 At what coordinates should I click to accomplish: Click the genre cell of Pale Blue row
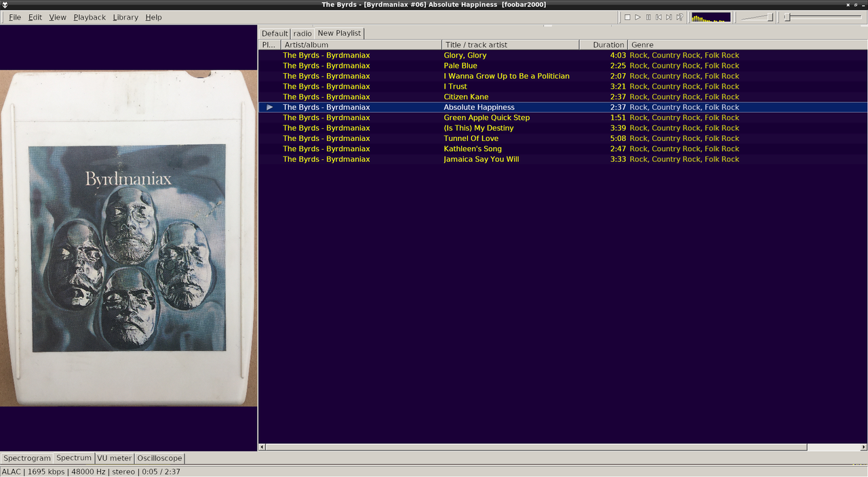point(684,66)
